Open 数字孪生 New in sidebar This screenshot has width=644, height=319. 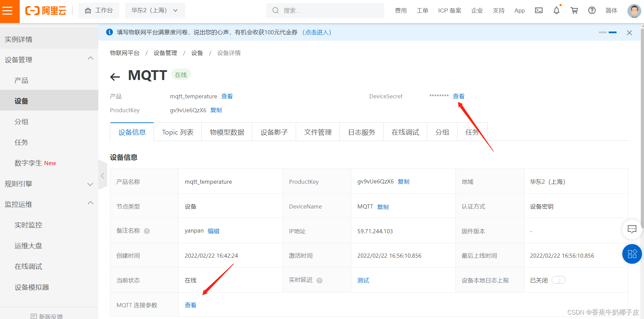[x=49, y=163]
